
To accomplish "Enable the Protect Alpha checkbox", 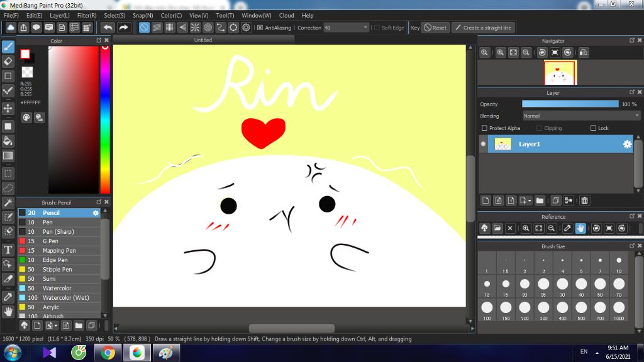I will [x=484, y=128].
